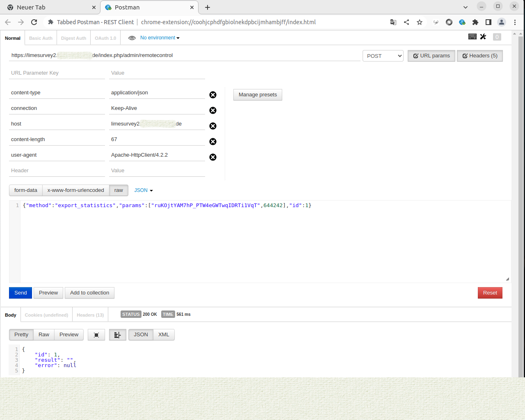Open the settings wrench icon

point(483,37)
